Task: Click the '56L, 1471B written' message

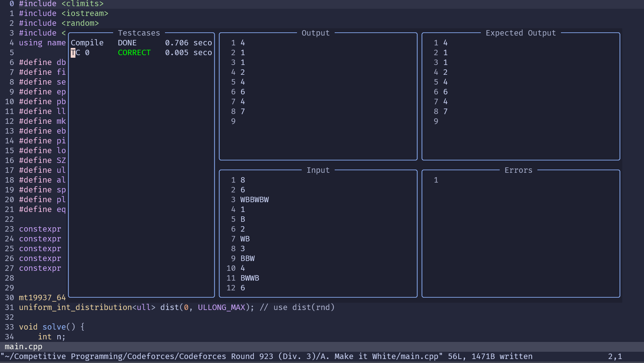Action: tap(490, 356)
